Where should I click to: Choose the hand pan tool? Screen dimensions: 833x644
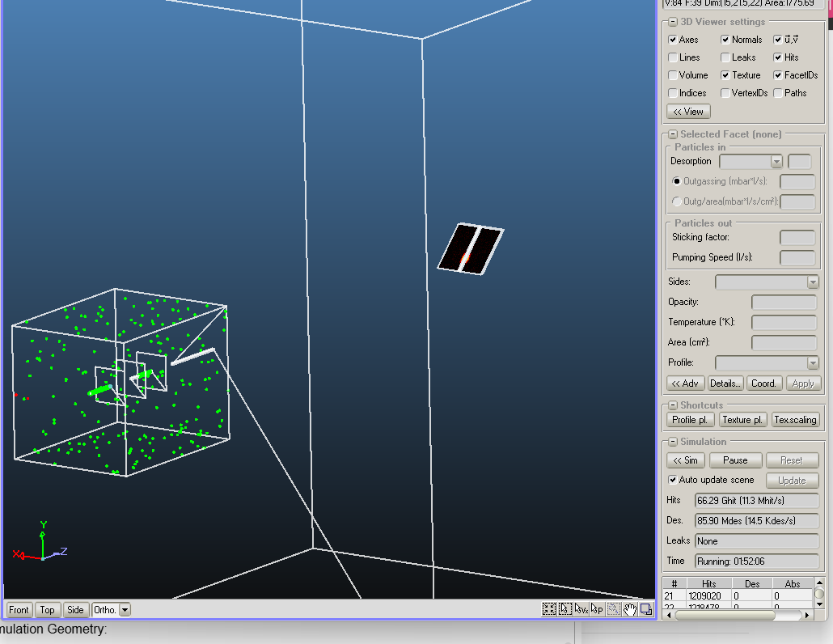[x=630, y=609]
